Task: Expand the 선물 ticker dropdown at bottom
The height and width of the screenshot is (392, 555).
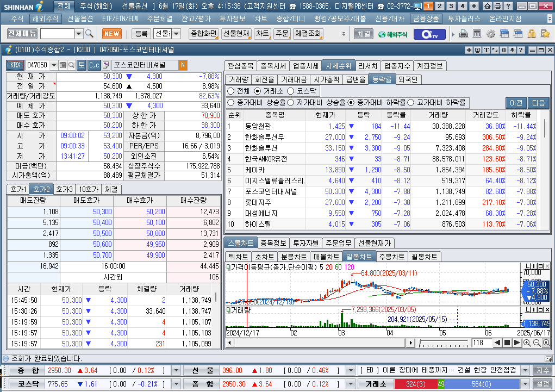Action: tap(351, 370)
